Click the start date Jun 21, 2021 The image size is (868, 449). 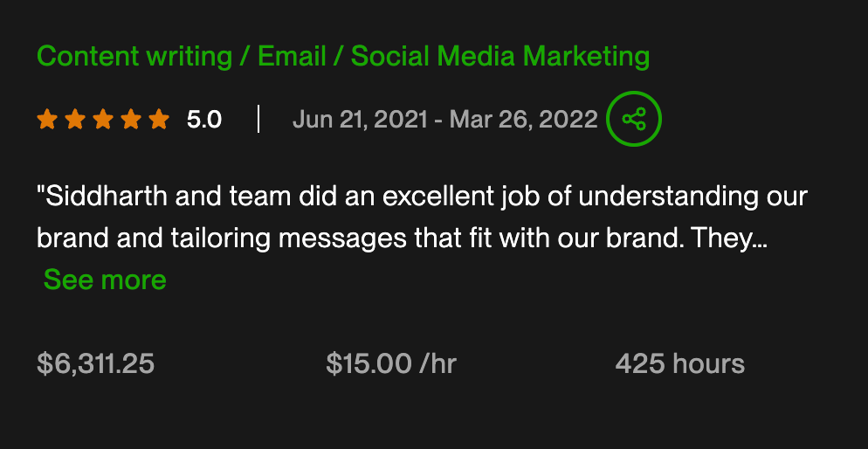pos(359,119)
